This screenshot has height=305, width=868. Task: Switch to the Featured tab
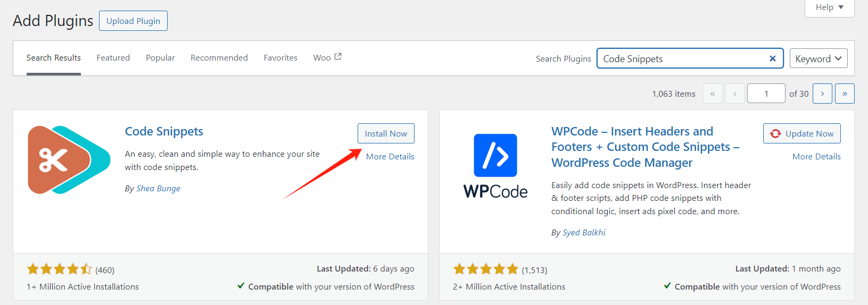pyautogui.click(x=113, y=57)
